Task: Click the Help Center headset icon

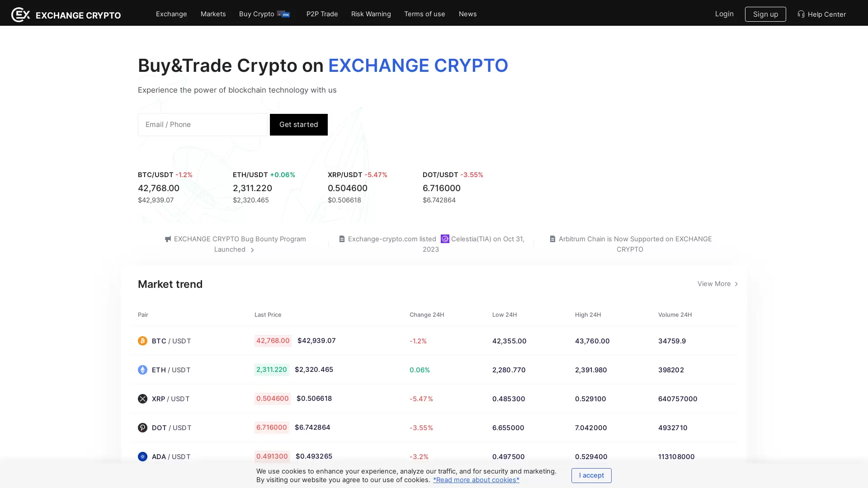Action: point(801,14)
